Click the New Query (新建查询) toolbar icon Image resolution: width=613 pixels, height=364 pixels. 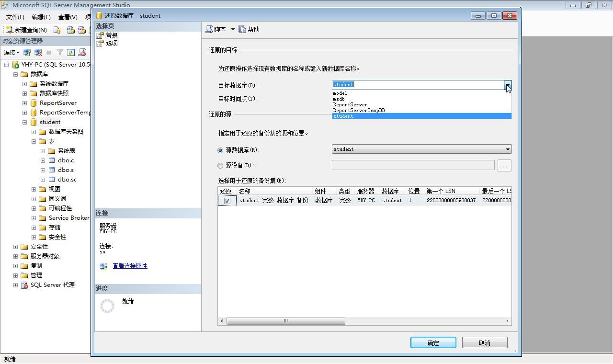click(x=9, y=30)
